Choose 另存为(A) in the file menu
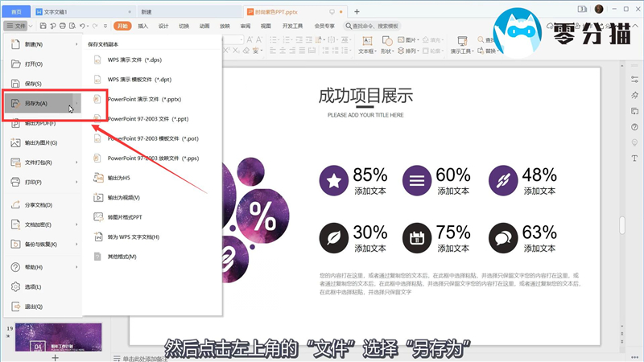Image resolution: width=644 pixels, height=362 pixels. (36, 103)
